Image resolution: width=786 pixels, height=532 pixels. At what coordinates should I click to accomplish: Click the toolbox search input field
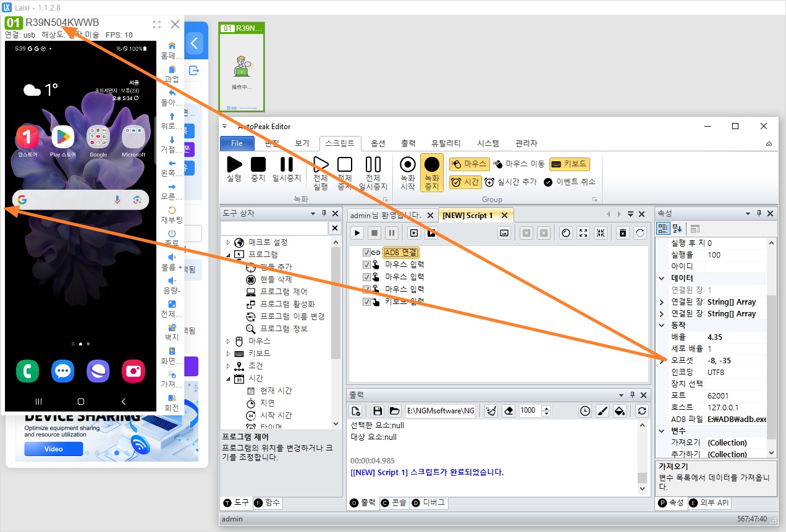(275, 229)
